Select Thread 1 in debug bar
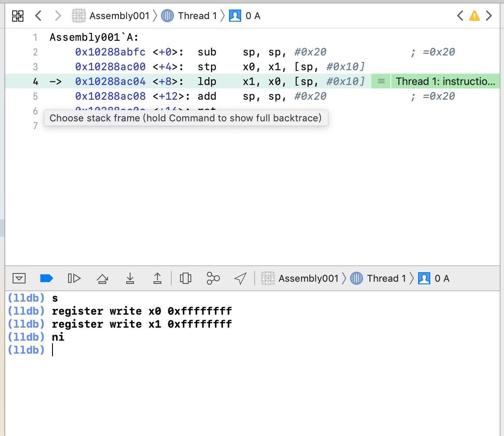The height and width of the screenshot is (436, 504). 386,278
